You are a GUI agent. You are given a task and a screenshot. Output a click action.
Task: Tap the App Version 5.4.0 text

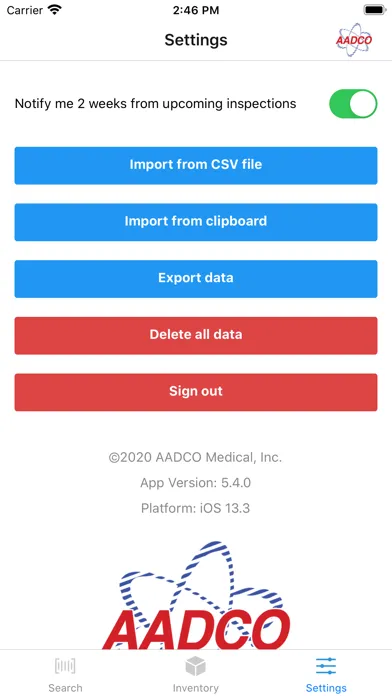click(196, 482)
